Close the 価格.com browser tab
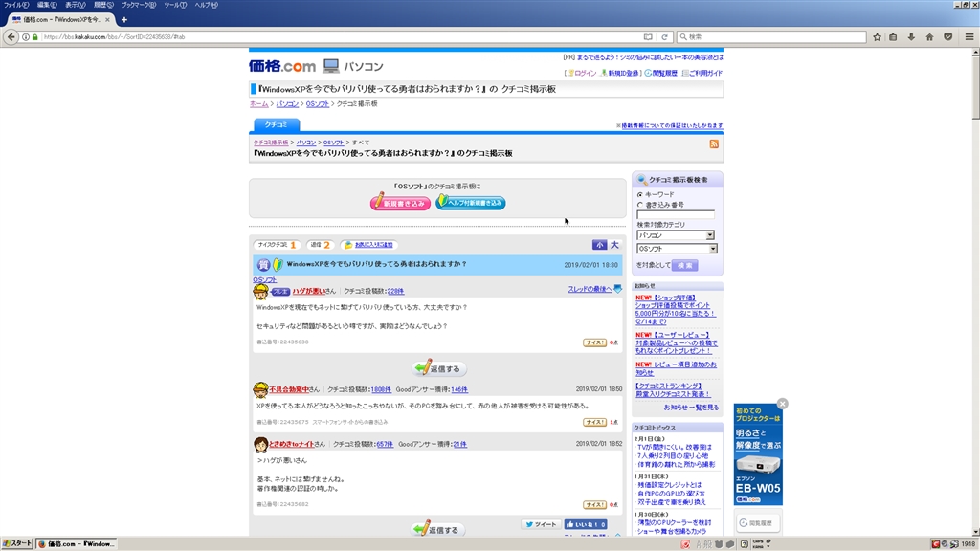The height and width of the screenshot is (551, 980). [107, 19]
